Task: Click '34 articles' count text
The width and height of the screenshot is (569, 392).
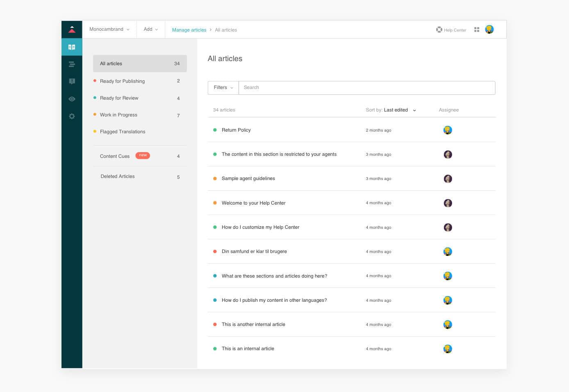Action: [x=224, y=110]
